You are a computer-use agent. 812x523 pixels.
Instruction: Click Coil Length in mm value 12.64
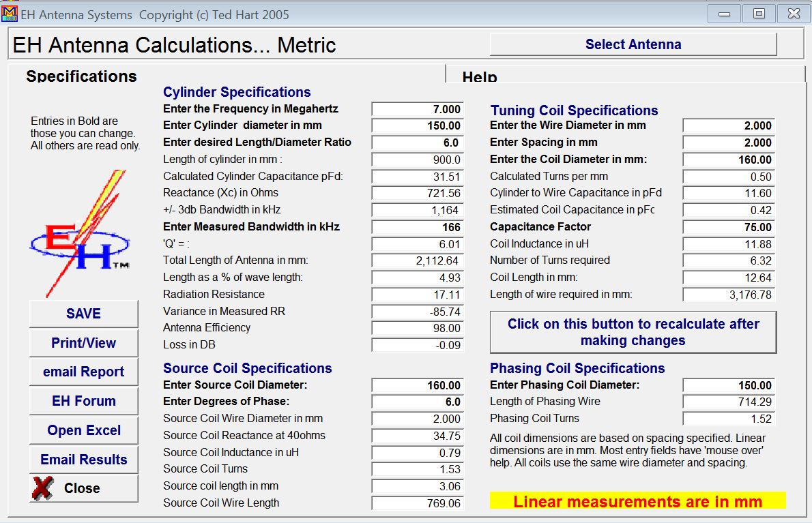[729, 278]
